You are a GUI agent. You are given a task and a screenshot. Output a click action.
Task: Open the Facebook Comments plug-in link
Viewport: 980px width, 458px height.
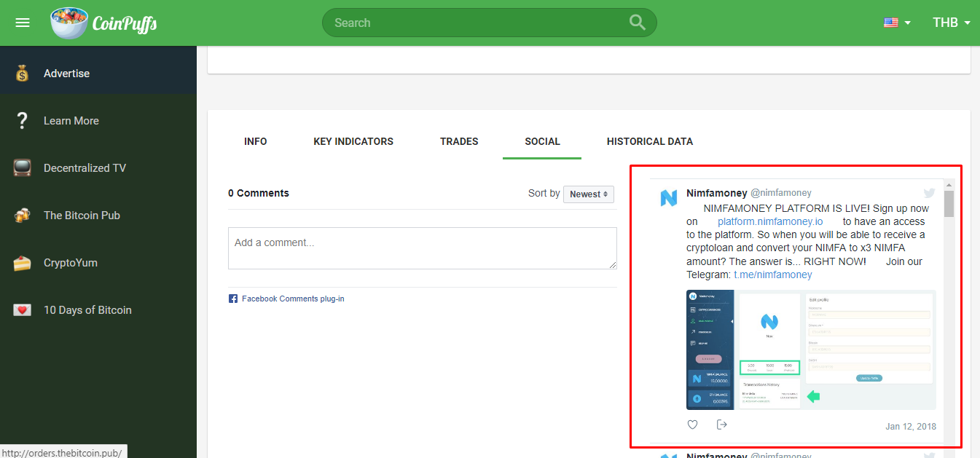[293, 299]
